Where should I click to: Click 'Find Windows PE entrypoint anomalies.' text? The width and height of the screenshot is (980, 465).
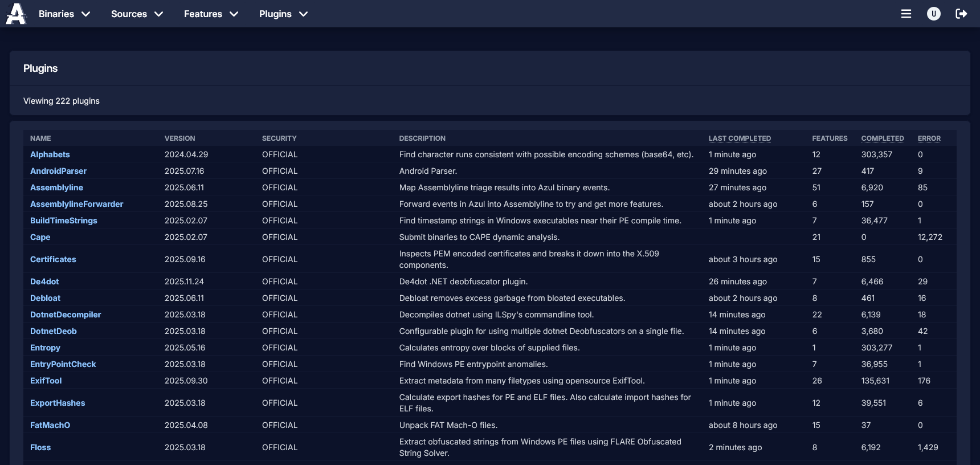point(473,364)
